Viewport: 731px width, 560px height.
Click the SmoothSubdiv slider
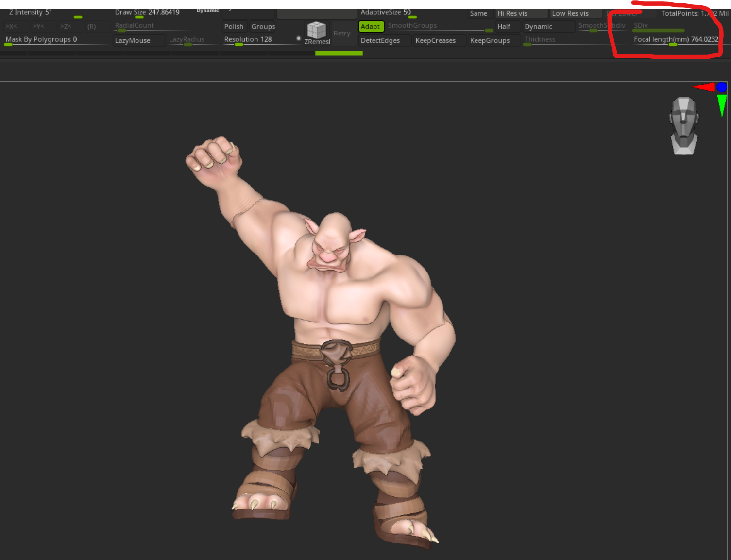(602, 27)
